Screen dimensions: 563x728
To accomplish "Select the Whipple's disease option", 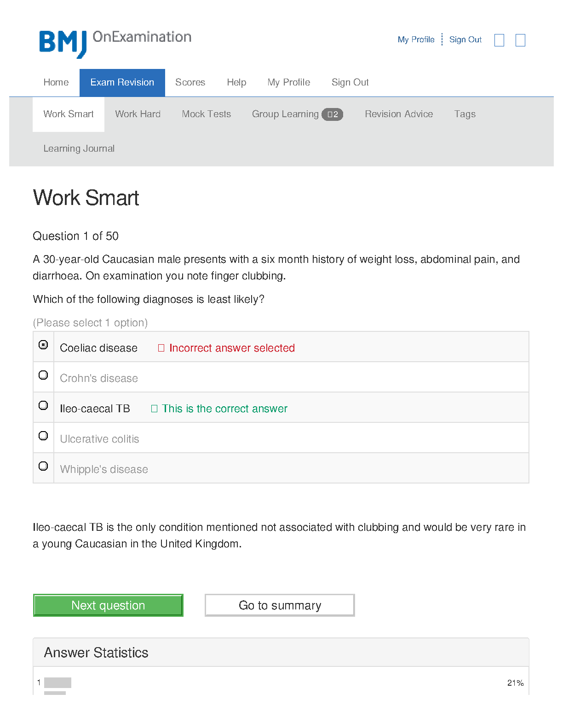I will 43,466.
